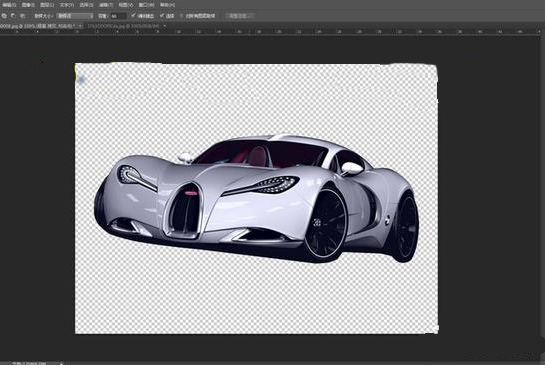Expand the status bar info arrow

[61, 363]
